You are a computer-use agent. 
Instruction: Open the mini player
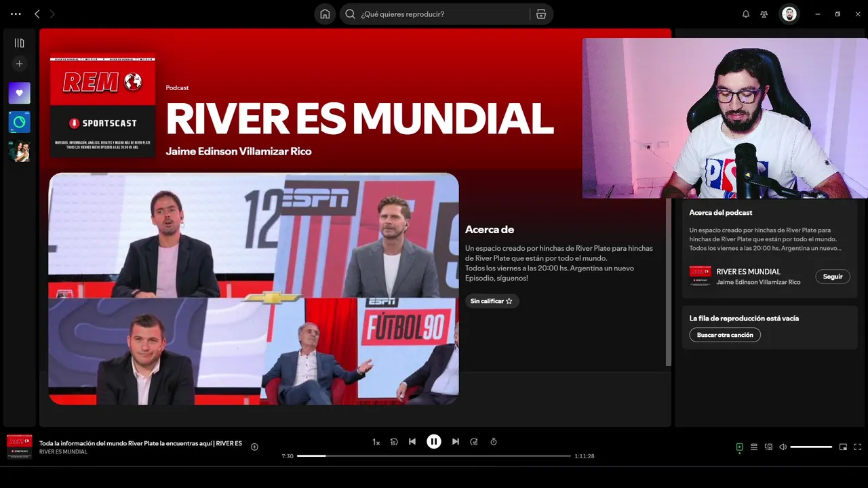[843, 447]
